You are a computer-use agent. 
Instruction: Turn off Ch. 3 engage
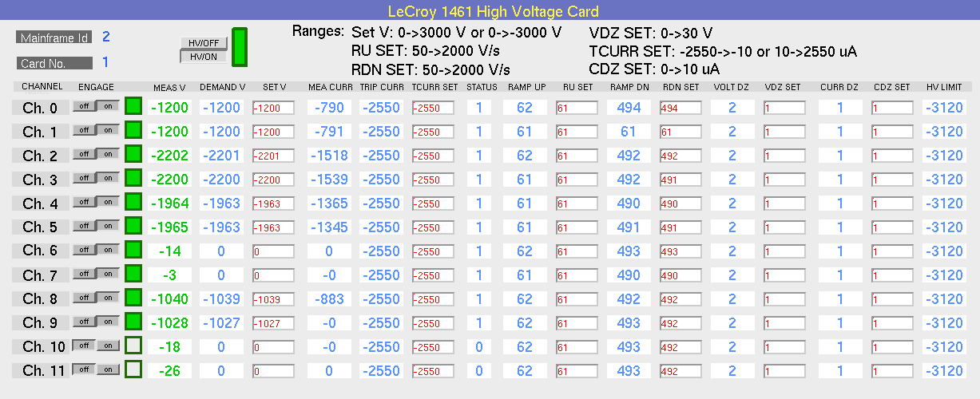click(84, 178)
